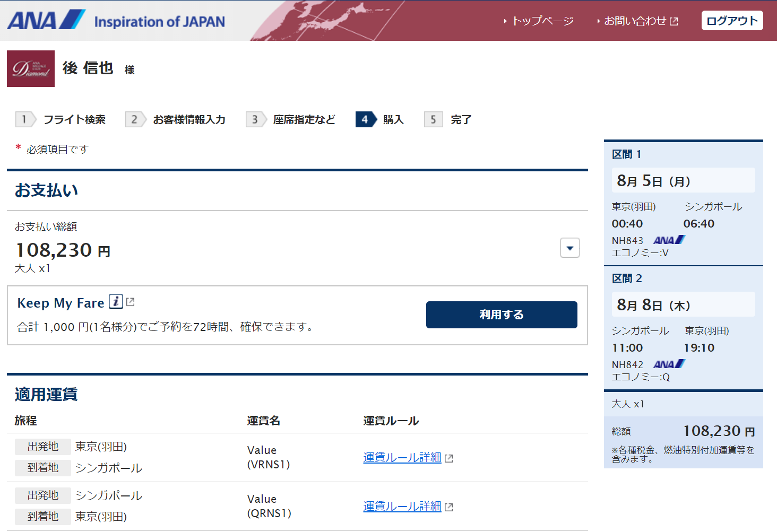Select step 5 完了
This screenshot has height=532, width=777.
coord(448,119)
